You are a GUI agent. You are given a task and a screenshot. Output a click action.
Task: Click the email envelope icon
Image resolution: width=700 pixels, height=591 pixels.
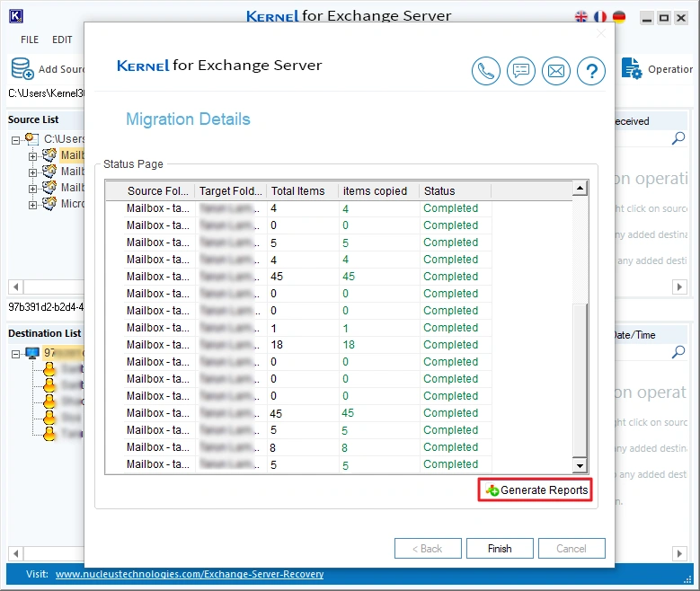pyautogui.click(x=556, y=71)
